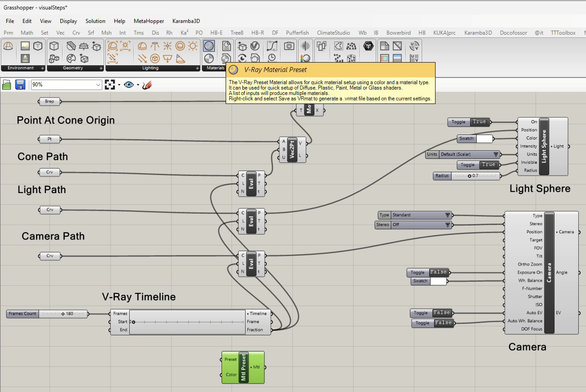Select the Pt parameter component

(50, 139)
